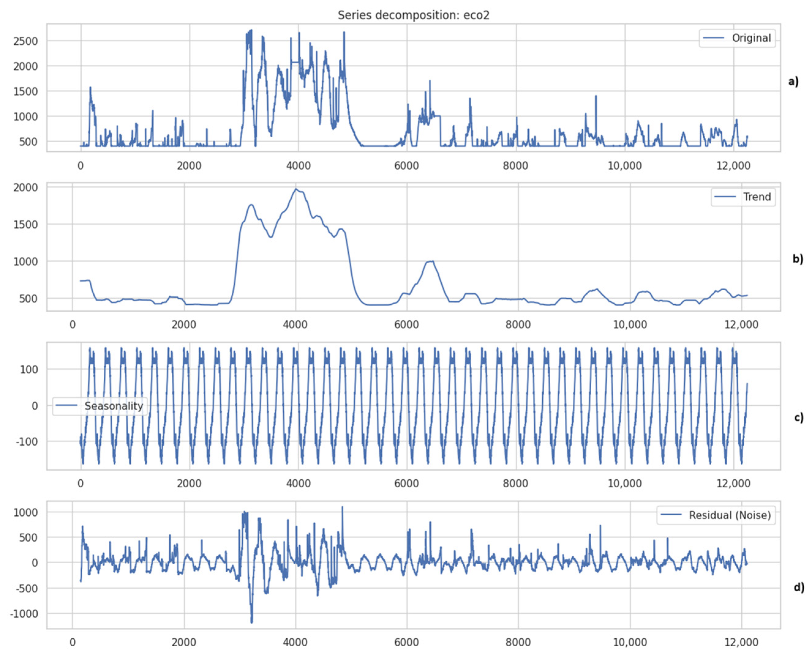
Task: Click the Trend curve peak near 4000
Action: point(296,189)
